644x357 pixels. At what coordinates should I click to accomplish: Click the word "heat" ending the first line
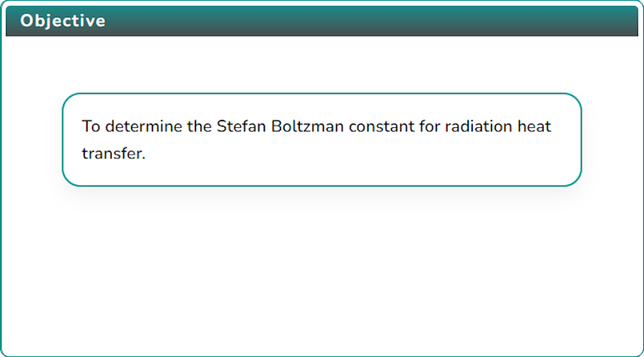[534, 126]
